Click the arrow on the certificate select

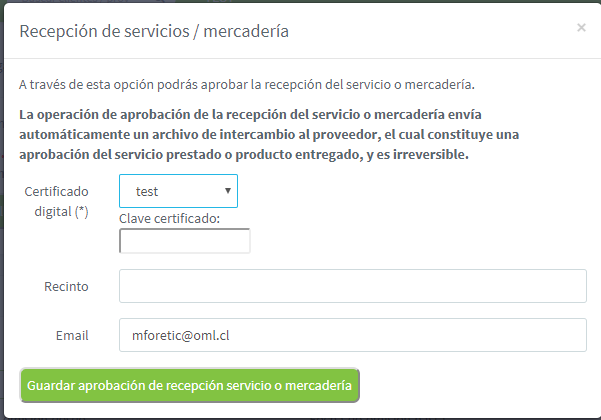coord(228,190)
